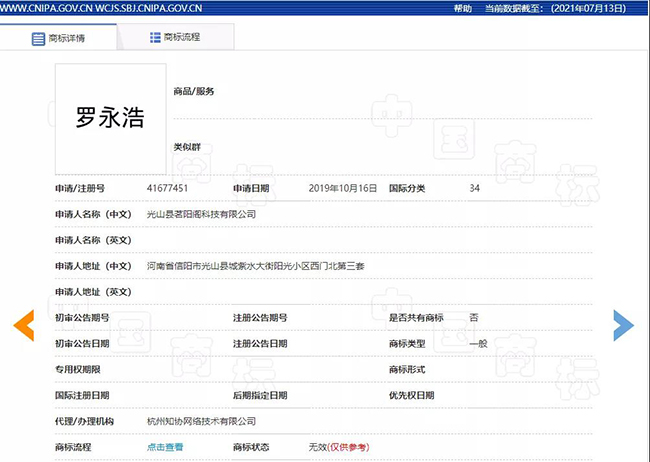Click the 罗永浩 trademark image
This screenshot has width=650, height=462.
click(x=110, y=117)
